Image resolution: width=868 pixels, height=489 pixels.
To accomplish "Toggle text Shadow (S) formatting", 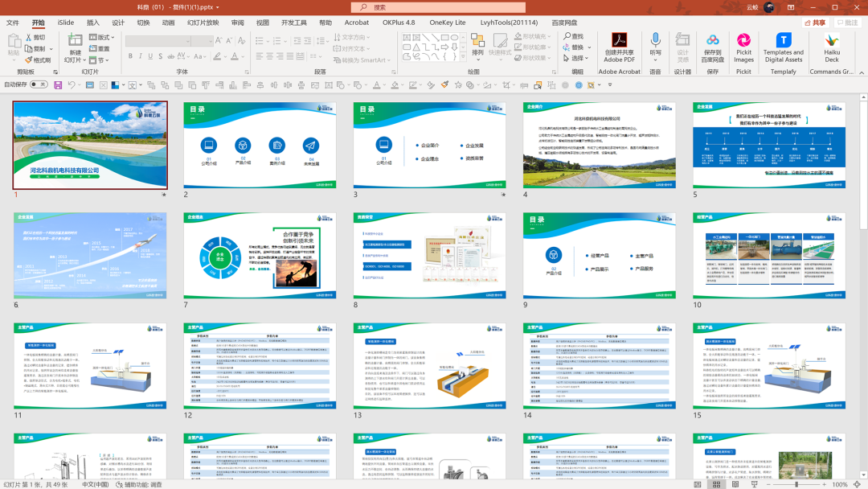I will coord(161,56).
